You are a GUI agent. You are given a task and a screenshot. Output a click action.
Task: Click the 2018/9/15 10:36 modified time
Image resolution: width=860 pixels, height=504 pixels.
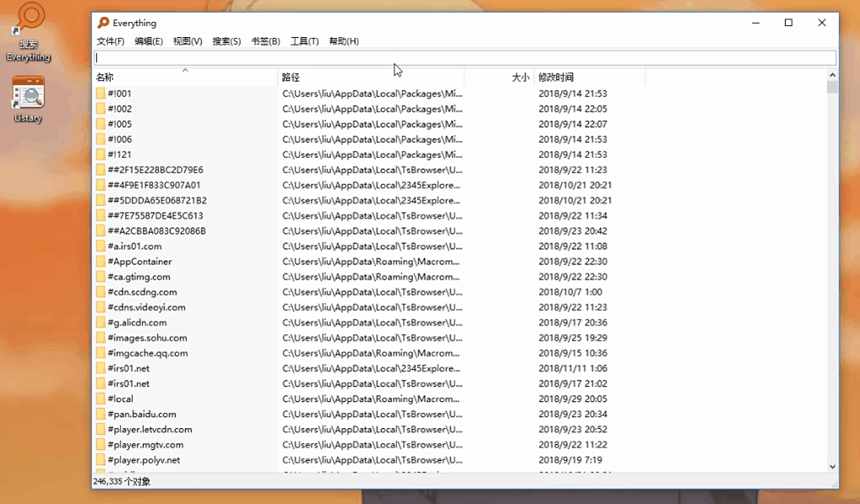pyautogui.click(x=573, y=354)
